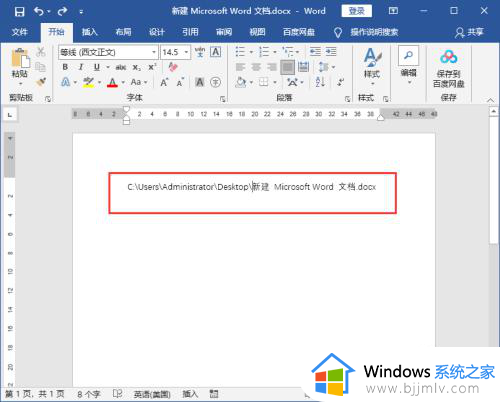Expand bullet list options
Image resolution: width=500 pixels, height=402 pixels.
pos(251,52)
